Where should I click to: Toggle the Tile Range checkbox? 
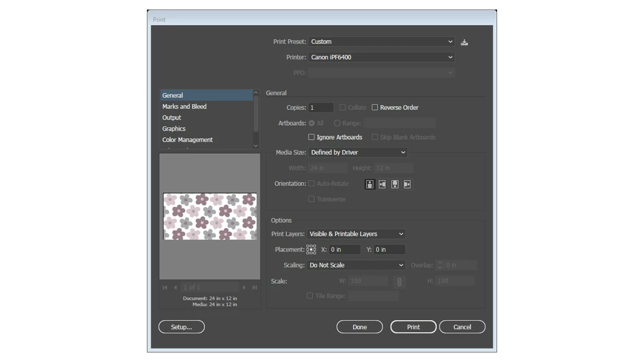310,296
